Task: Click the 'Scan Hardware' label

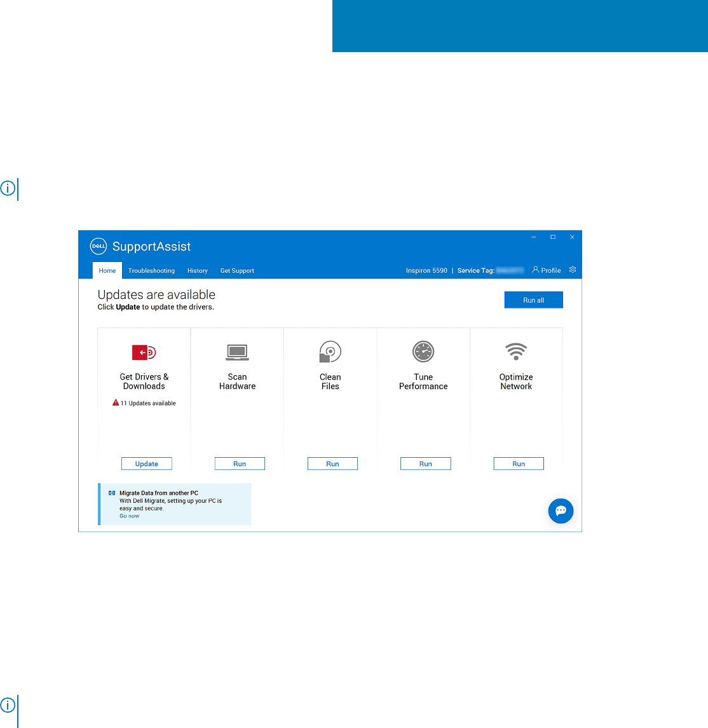Action: pyautogui.click(x=238, y=381)
